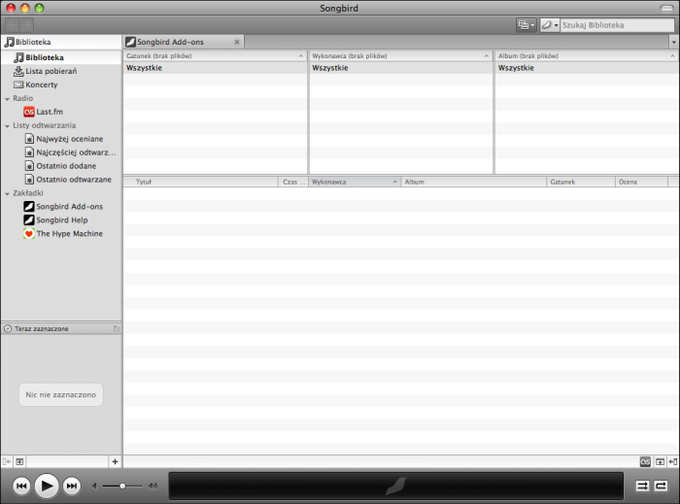Viewport: 680px width, 504px height.
Task: Sort tracks by Ocena column
Action: point(641,182)
